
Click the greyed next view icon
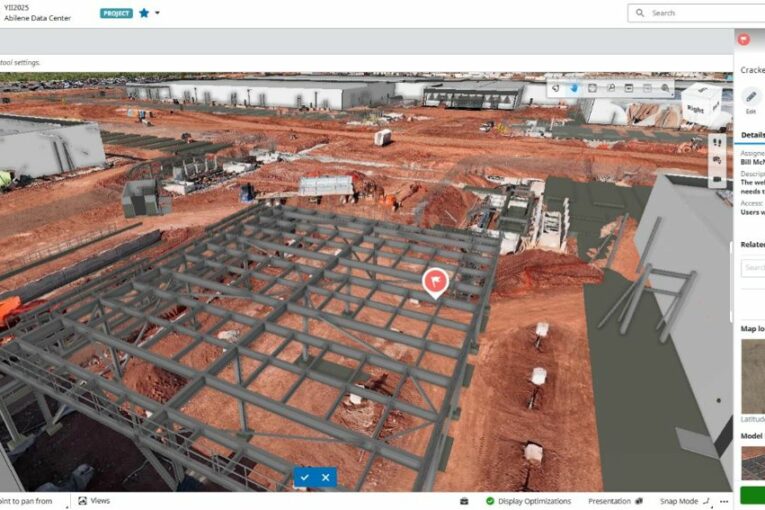tap(647, 88)
